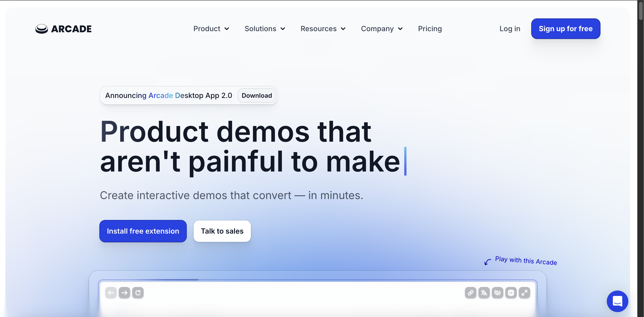This screenshot has width=644, height=317.
Task: Click "Create interactive demos that convert" subtitle
Action: (x=196, y=195)
